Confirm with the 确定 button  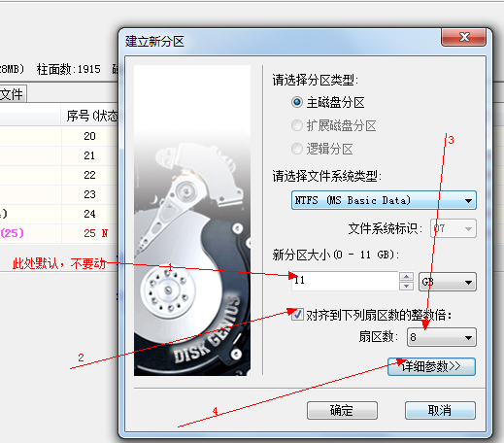coord(342,411)
